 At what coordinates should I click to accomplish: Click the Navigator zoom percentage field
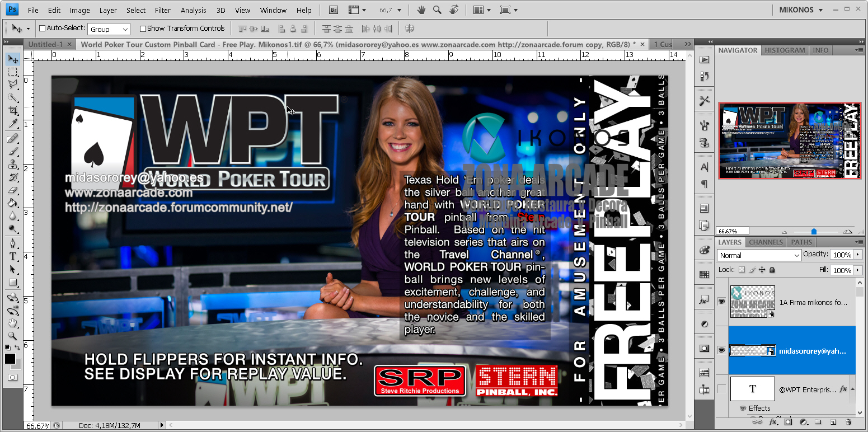(733, 231)
